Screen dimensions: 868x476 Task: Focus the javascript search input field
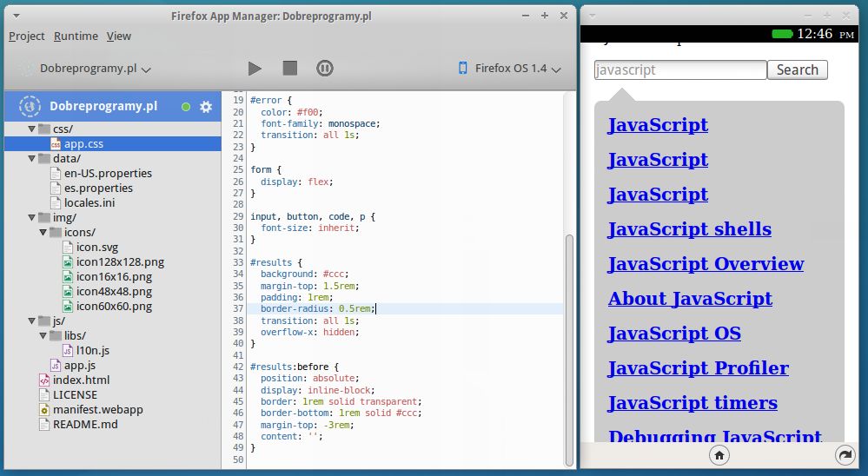tap(680, 69)
